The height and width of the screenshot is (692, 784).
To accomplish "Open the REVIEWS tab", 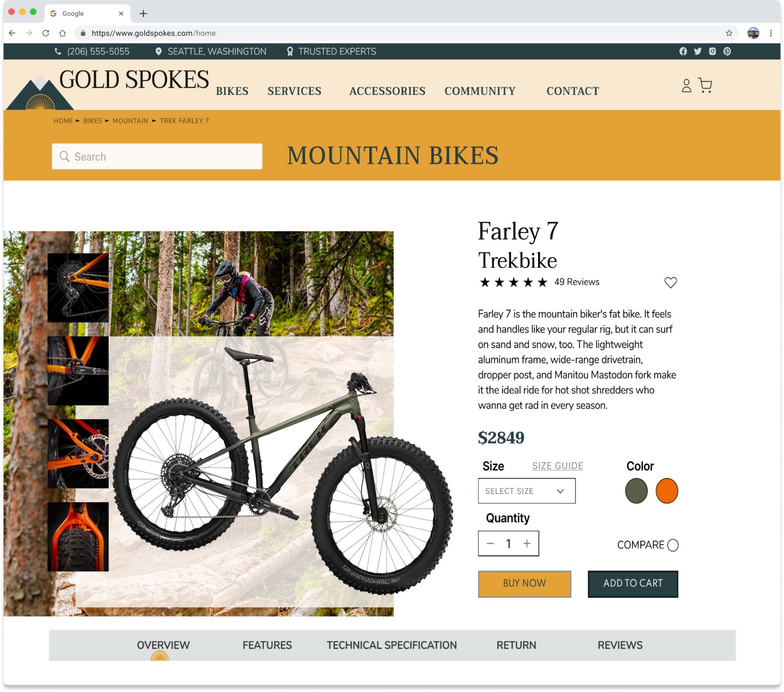I will click(x=620, y=645).
